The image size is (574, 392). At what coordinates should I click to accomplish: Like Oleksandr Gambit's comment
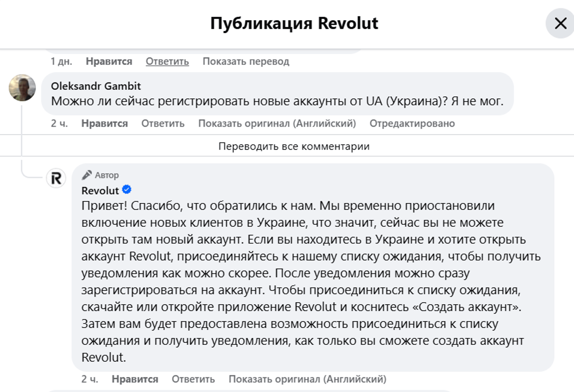(x=105, y=123)
